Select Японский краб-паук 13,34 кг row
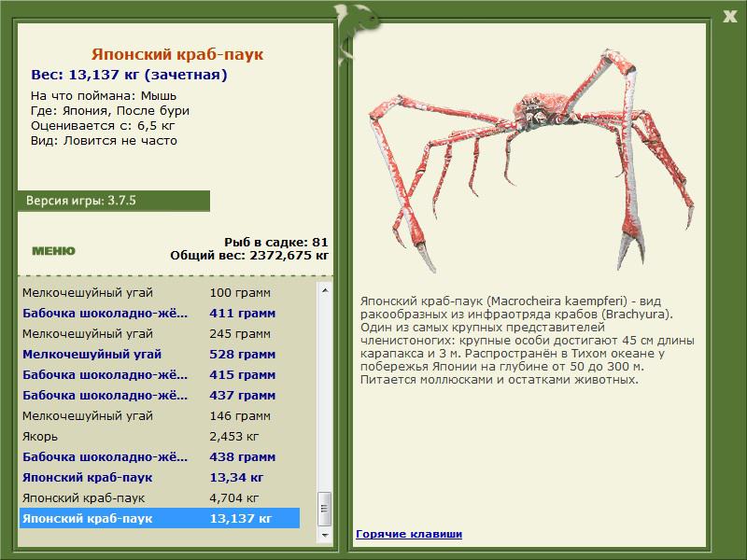747x560 pixels. [160, 477]
